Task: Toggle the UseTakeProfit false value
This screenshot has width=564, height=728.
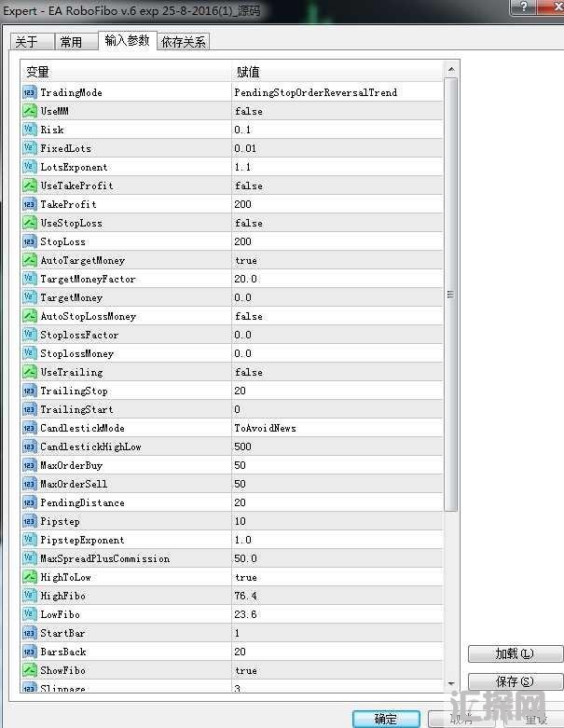Action: [x=249, y=185]
